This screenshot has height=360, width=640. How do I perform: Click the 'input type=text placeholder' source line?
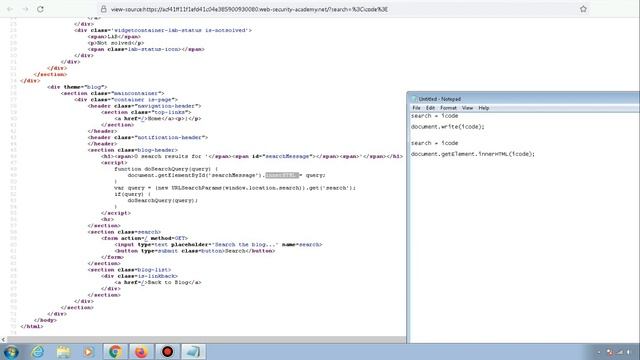[218, 244]
